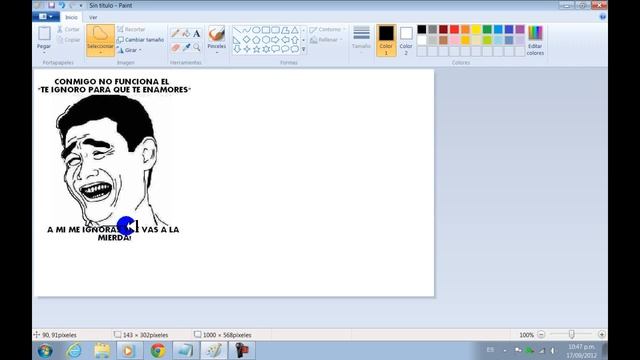Click the zoom slider handle
This screenshot has width=640, height=360.
pos(571,334)
